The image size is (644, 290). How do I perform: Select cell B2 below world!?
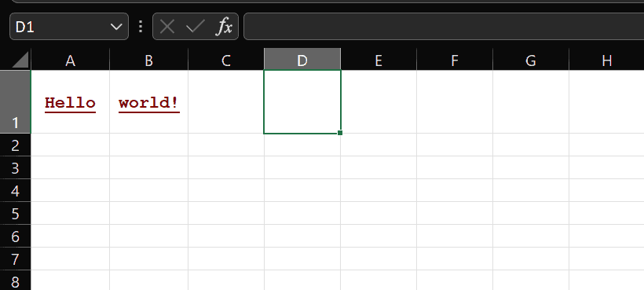click(x=148, y=145)
